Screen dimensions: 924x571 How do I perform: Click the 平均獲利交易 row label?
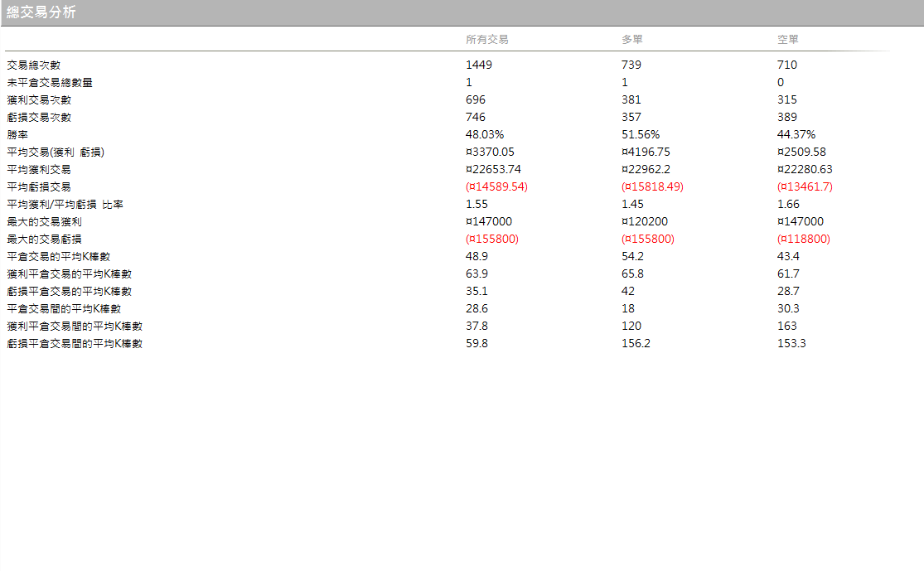click(x=39, y=169)
